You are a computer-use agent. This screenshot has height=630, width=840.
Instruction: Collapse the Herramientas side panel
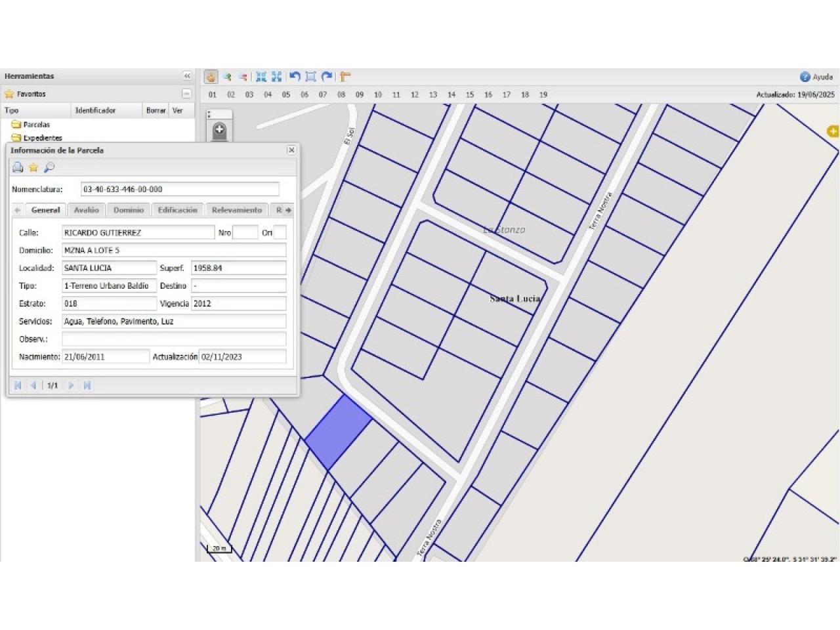tap(187, 76)
